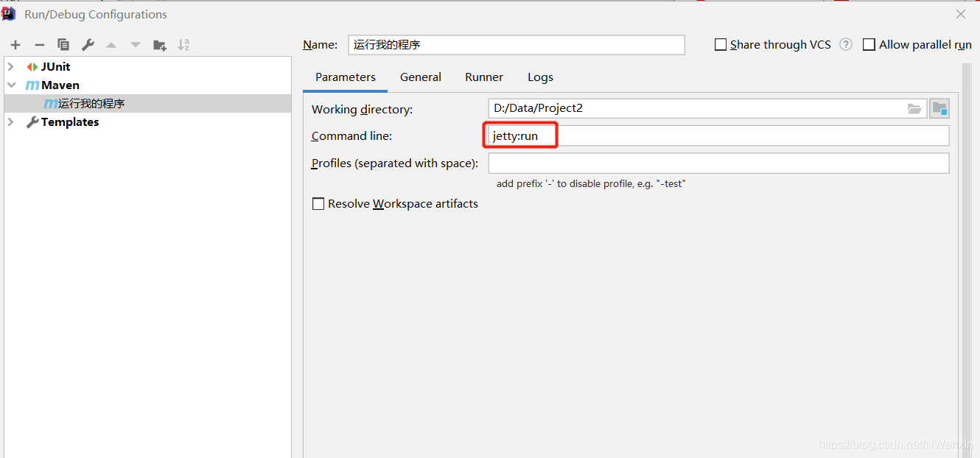Enable Share through VCS checkbox

click(x=721, y=44)
